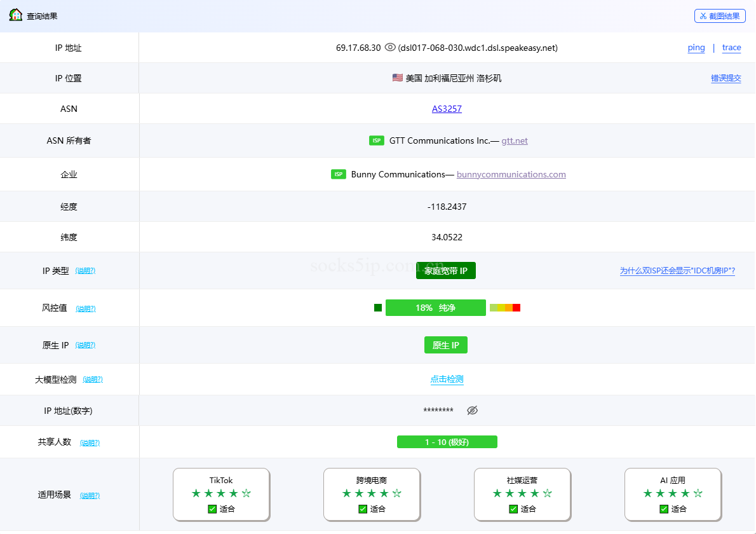Click the dark green square before risk bar
The image size is (756, 534).
pos(378,308)
